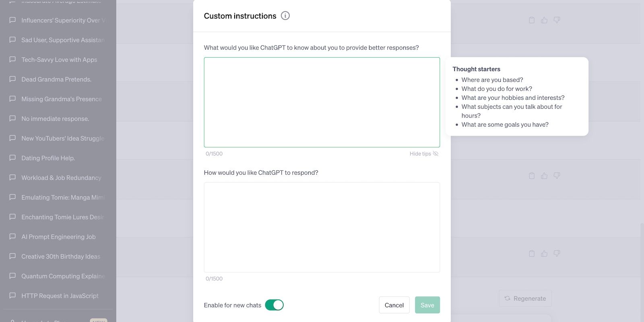
Task: Click the Save button
Action: (427, 305)
